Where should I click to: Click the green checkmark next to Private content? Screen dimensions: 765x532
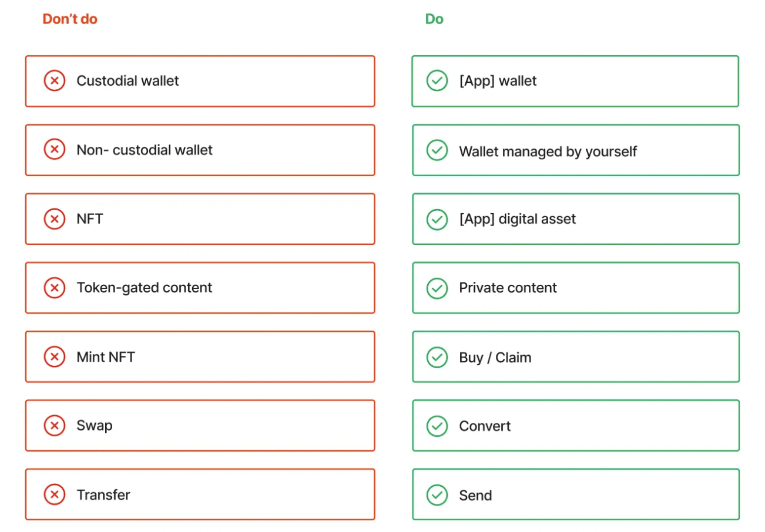coord(437,288)
